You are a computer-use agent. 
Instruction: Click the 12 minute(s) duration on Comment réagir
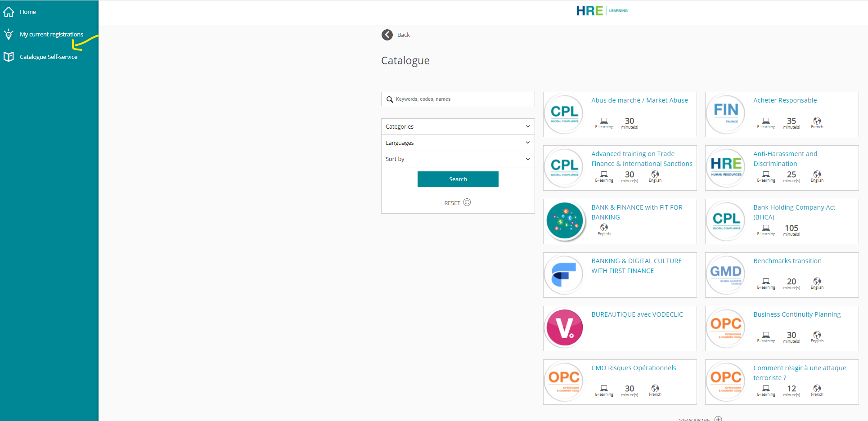tap(792, 391)
